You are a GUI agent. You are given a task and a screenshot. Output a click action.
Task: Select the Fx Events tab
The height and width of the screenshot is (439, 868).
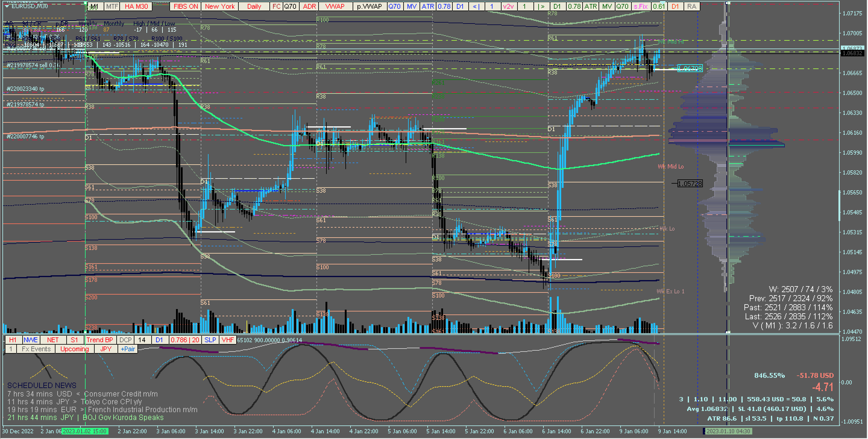(x=36, y=349)
